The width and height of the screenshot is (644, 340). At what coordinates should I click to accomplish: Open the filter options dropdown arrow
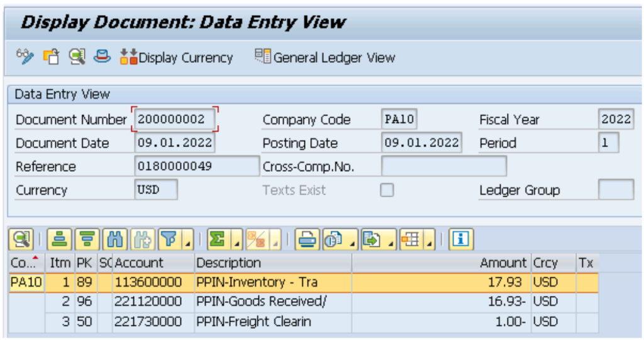pyautogui.click(x=187, y=240)
